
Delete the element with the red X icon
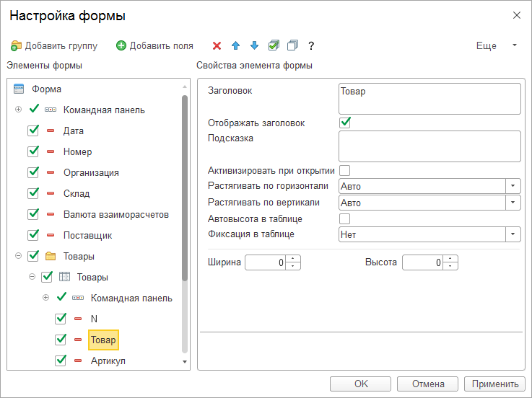click(217, 45)
